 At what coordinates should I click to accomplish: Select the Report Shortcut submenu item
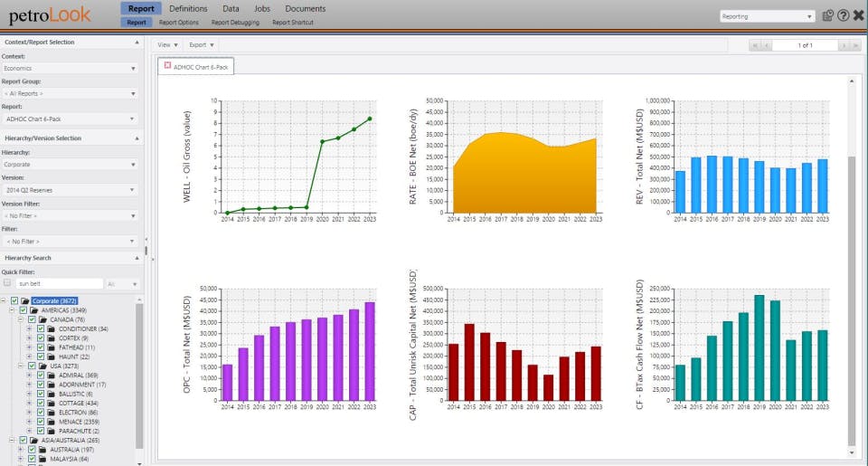tap(293, 23)
